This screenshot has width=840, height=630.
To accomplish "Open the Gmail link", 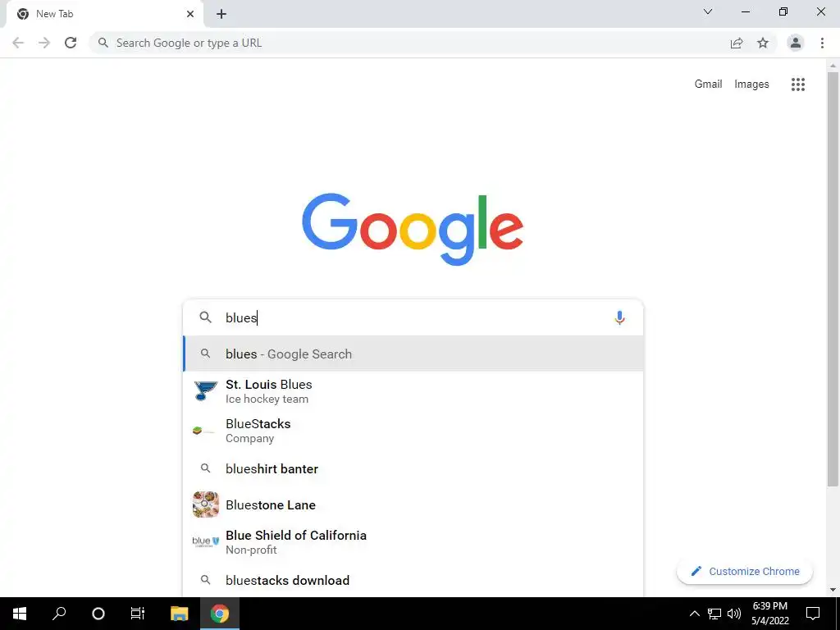I will point(708,84).
